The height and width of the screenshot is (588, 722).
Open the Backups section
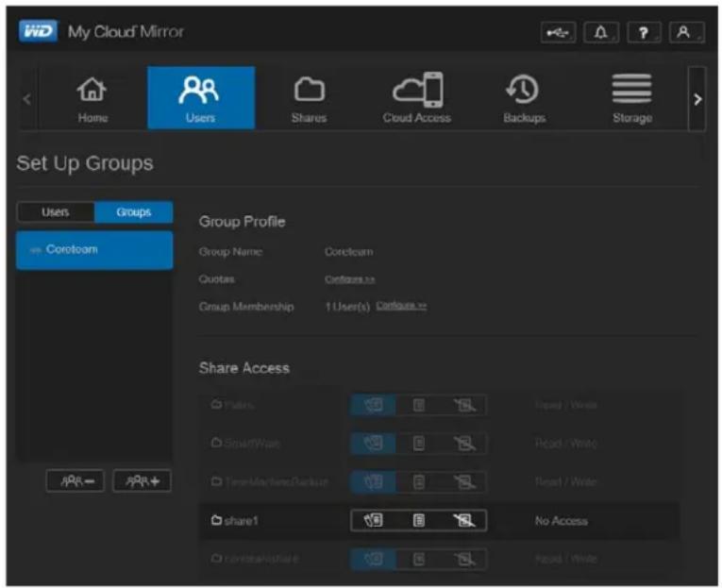[524, 98]
